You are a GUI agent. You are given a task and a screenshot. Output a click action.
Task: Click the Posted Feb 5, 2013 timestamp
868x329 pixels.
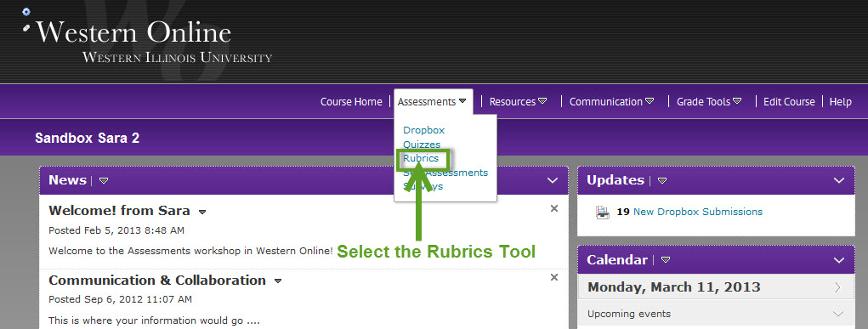coord(116,230)
